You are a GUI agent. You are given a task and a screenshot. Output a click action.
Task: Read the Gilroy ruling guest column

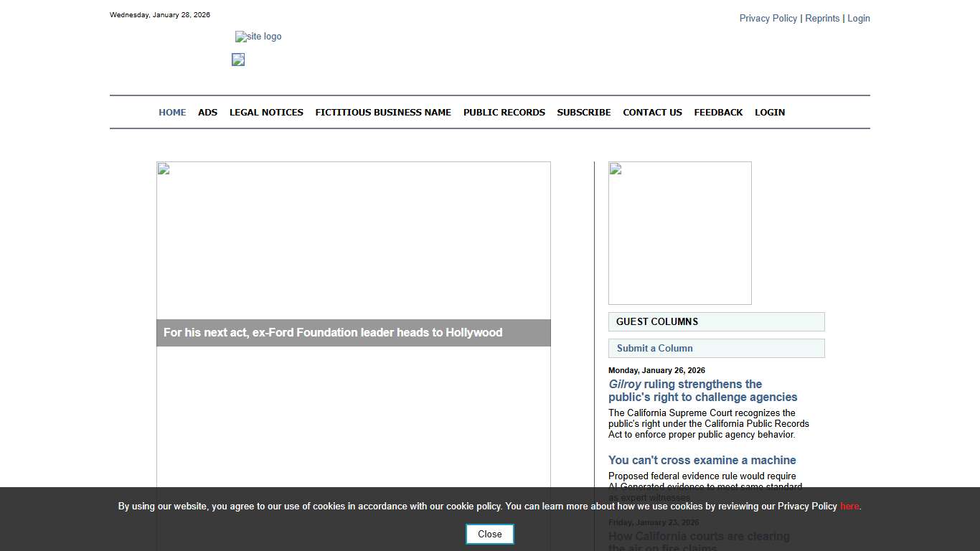702,391
